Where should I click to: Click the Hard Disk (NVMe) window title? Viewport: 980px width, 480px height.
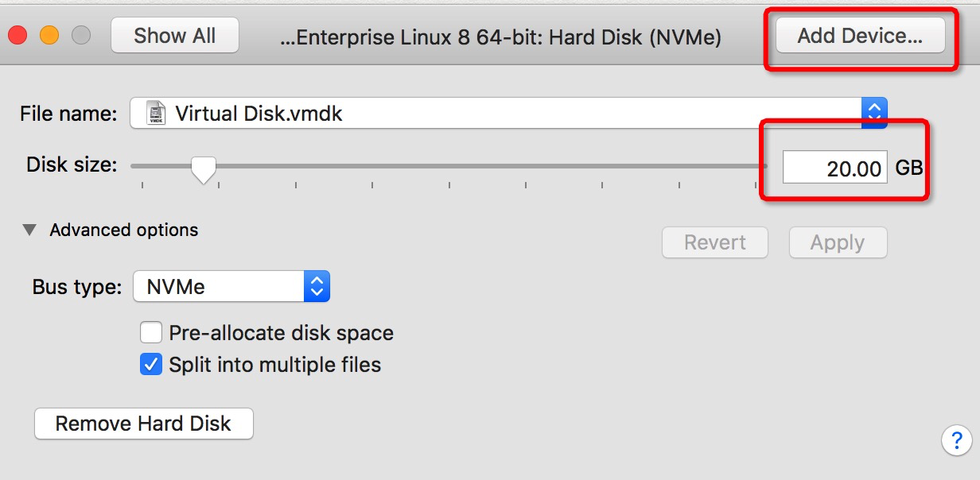coord(501,37)
